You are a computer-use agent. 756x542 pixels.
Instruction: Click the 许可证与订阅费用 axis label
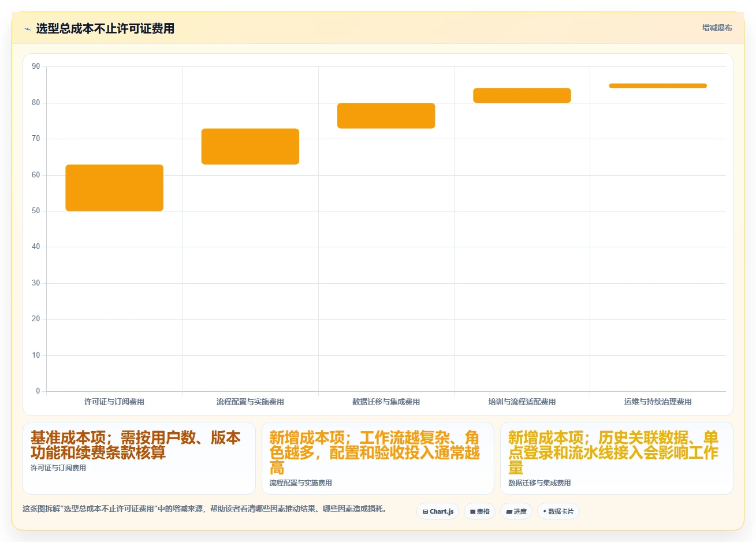[114, 402]
